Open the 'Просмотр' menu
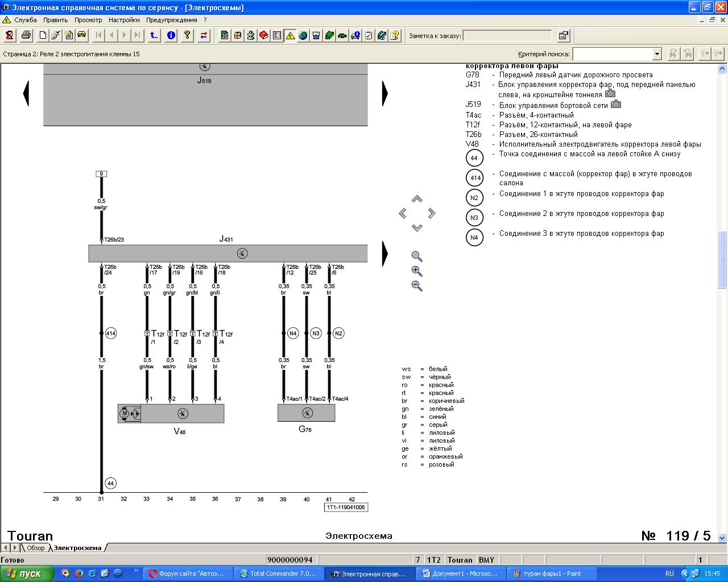The image size is (728, 582). point(88,20)
